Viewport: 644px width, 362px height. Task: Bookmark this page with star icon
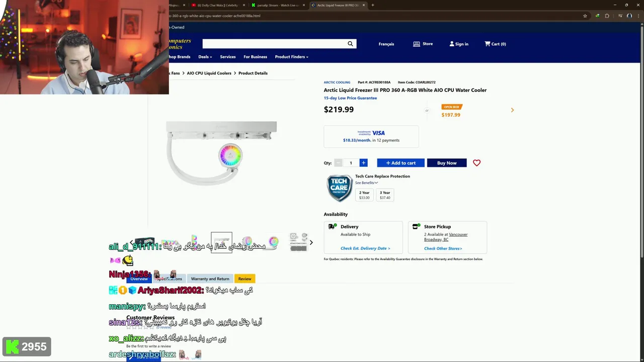click(585, 16)
